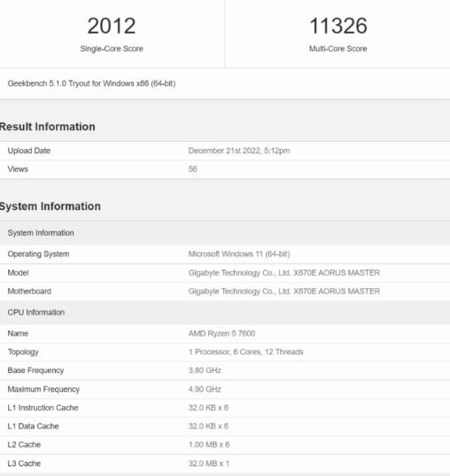Viewport: 450px width, 476px height.
Task: Click the L1 Instruction Cache row label
Action: 43,408
